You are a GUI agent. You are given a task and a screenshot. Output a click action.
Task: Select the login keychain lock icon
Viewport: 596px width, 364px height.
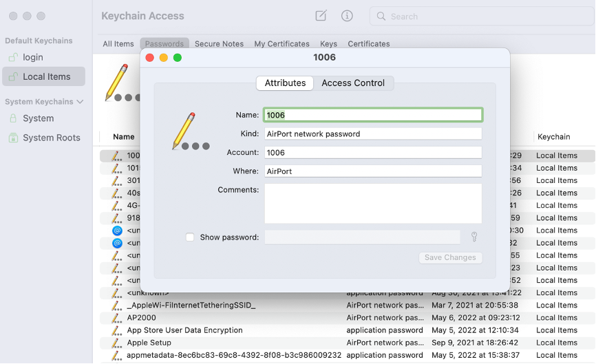(12, 57)
